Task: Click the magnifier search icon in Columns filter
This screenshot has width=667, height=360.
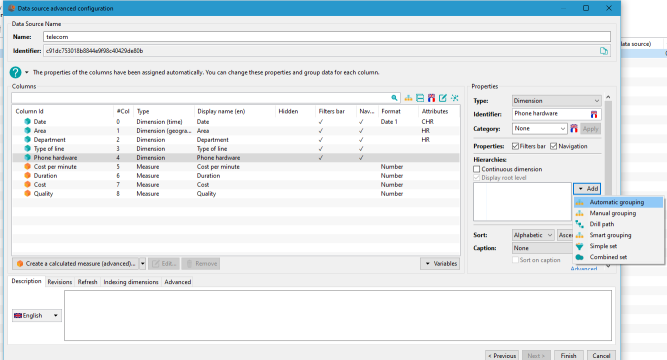Action: [394, 98]
